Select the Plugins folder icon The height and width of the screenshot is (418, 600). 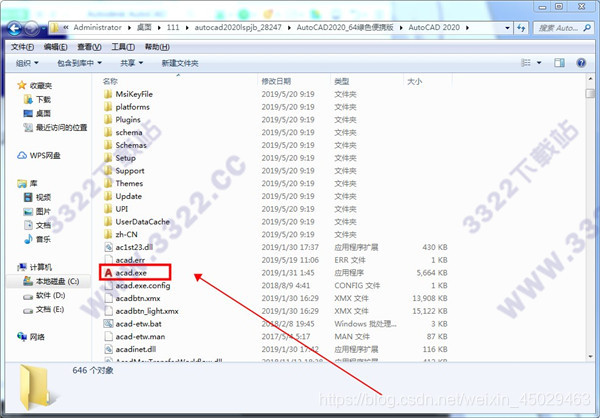click(x=108, y=119)
